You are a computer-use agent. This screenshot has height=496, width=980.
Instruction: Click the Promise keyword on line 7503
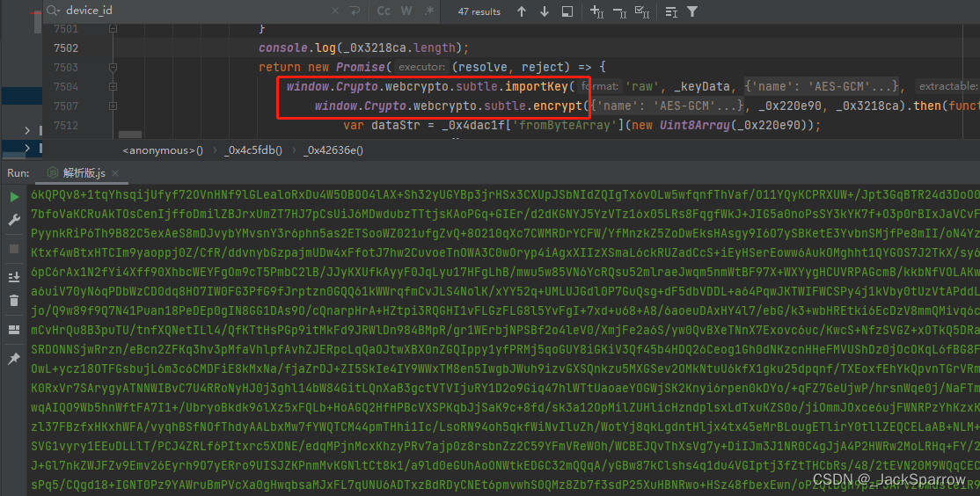tap(361, 67)
